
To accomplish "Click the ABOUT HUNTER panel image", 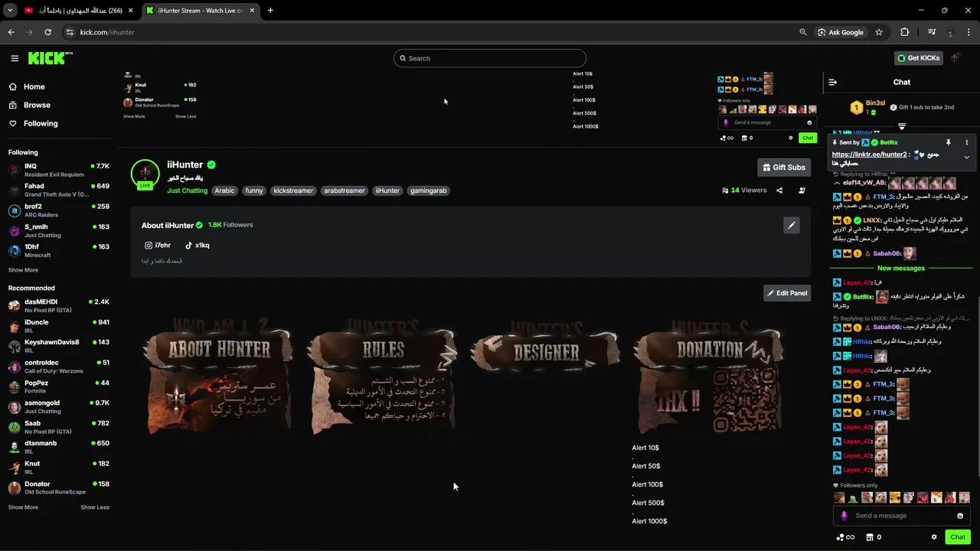I will (219, 377).
